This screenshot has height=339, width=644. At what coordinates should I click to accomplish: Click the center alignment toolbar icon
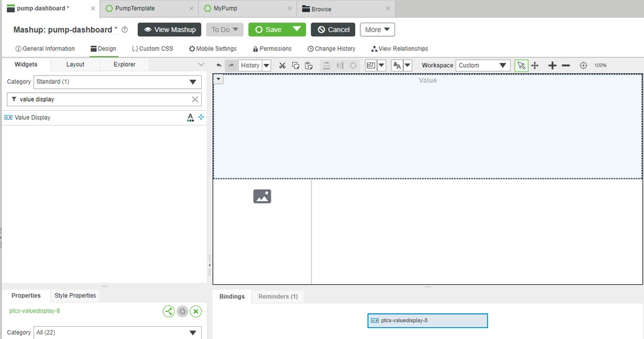click(x=353, y=65)
